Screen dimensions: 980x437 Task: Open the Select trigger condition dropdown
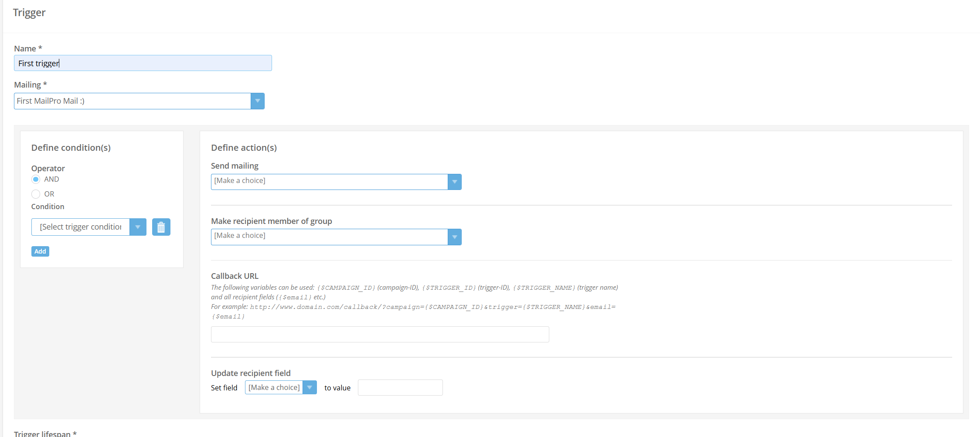[81, 227]
